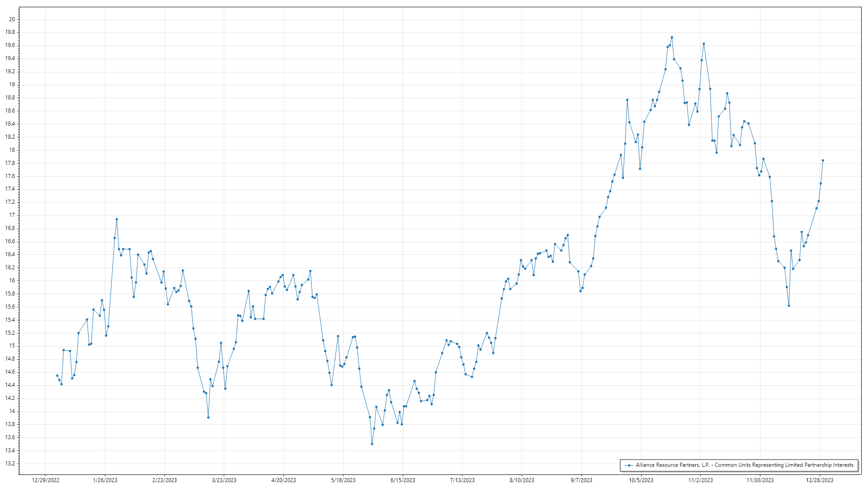Viewport: 868px width, 488px height.
Task: Click the 10/5/2023 date axis label
Action: [641, 480]
